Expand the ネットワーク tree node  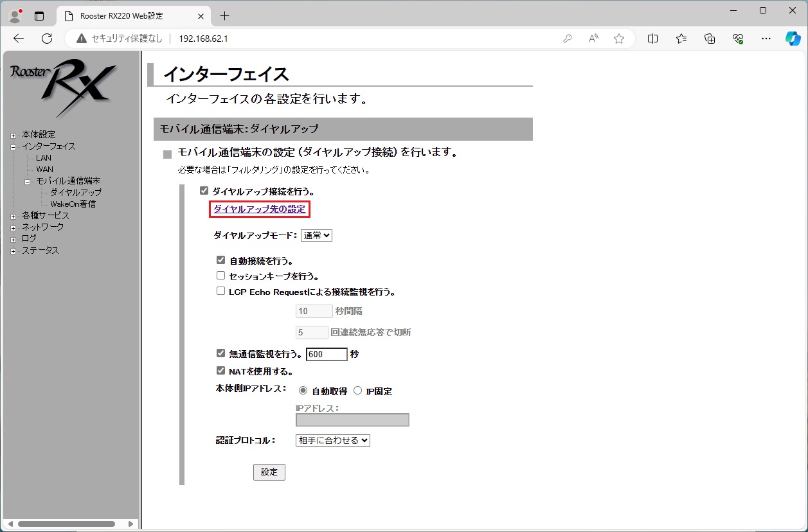(13, 228)
